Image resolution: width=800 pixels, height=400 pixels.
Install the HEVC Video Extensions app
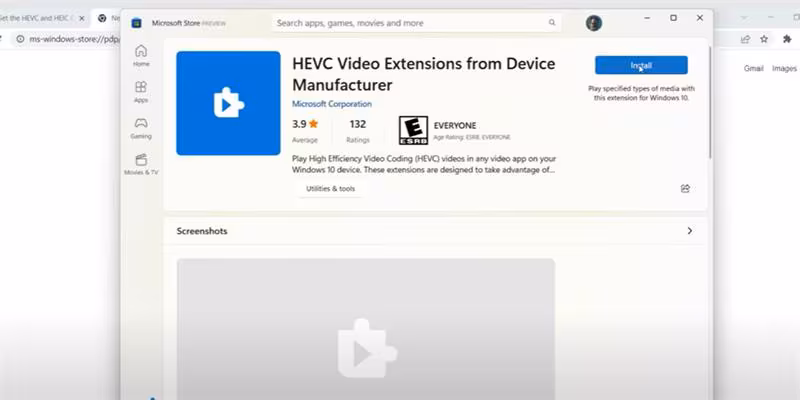point(641,65)
